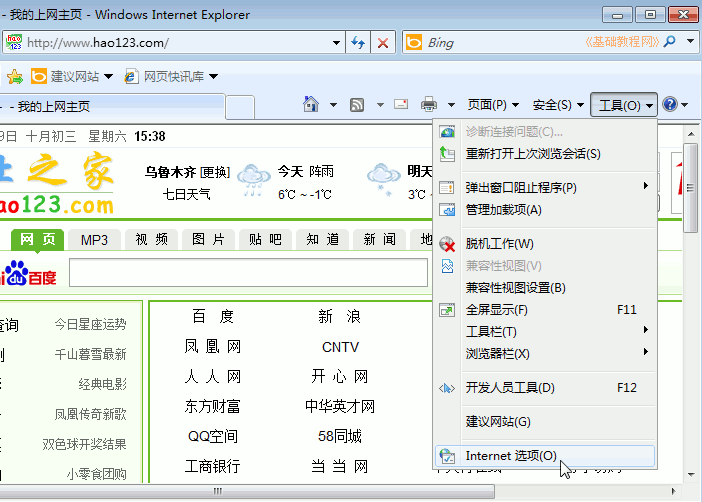Image resolution: width=702 pixels, height=502 pixels.
Task: Select the 图片 search tab
Action: click(x=208, y=240)
